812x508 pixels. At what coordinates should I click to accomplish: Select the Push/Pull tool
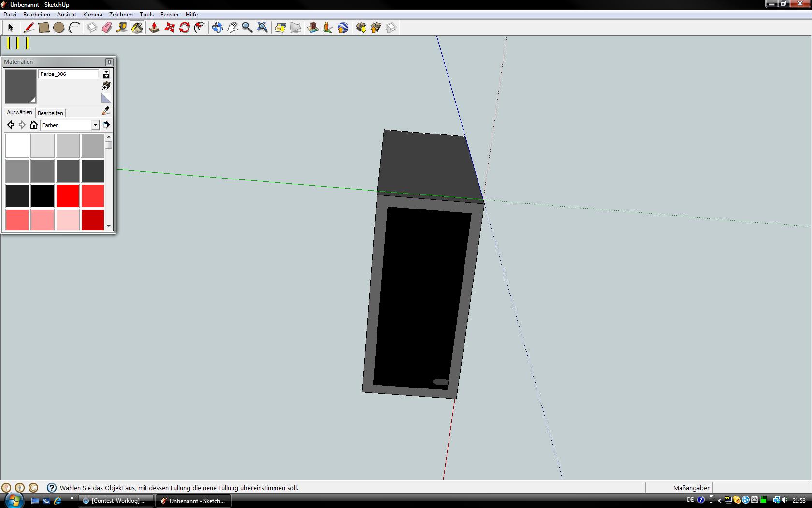pos(154,28)
